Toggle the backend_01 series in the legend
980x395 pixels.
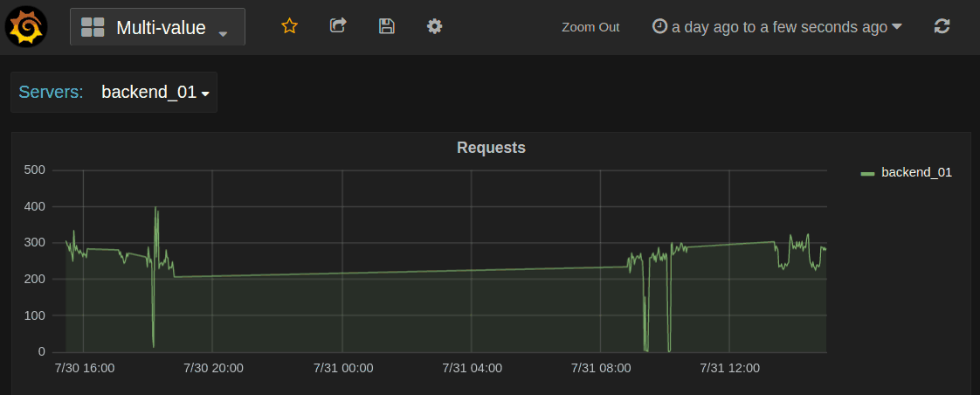[x=915, y=172]
